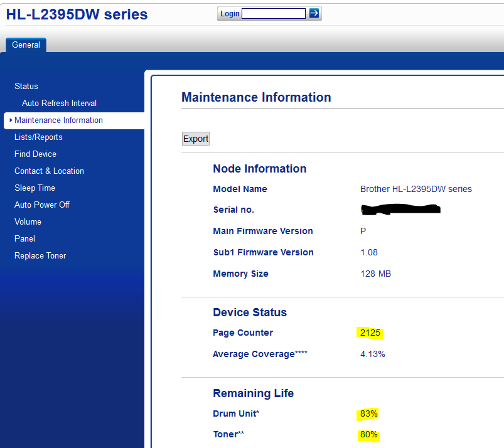Click the Export button
Screen dimensions: 504x448
point(196,139)
